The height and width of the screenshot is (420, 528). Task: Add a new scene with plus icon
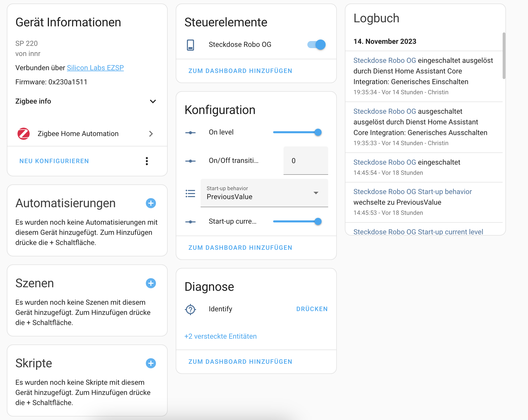click(x=151, y=283)
